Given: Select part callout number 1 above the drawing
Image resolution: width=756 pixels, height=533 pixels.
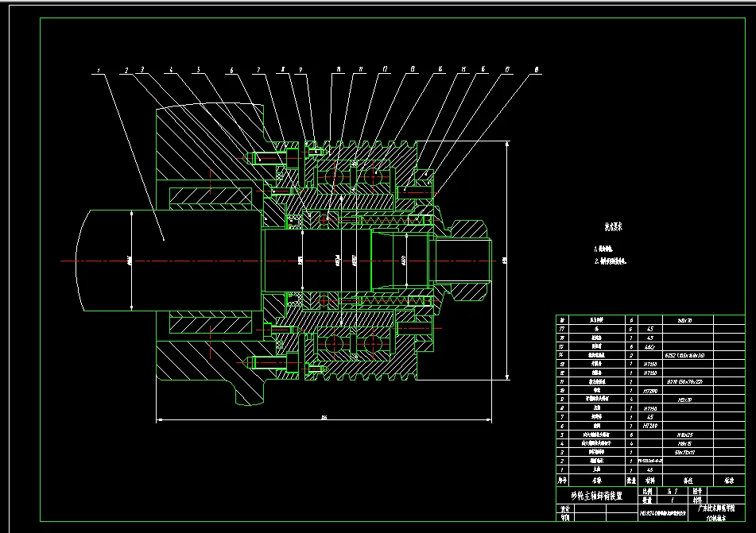Looking at the screenshot, I should pyautogui.click(x=99, y=71).
